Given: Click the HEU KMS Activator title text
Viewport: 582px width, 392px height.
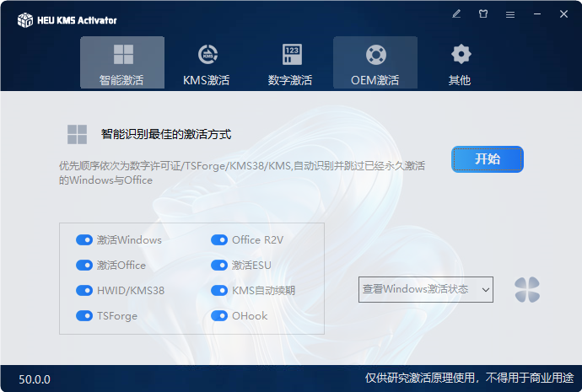Looking at the screenshot, I should (x=77, y=20).
